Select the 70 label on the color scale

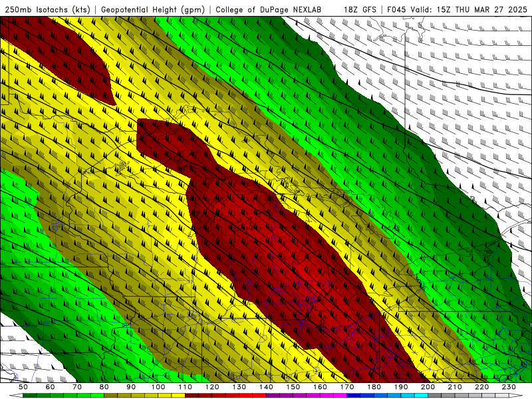[77, 387]
